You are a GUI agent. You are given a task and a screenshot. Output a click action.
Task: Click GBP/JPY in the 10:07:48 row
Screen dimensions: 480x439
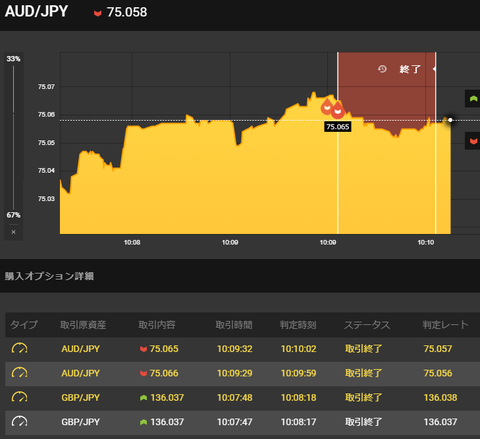coord(80,397)
